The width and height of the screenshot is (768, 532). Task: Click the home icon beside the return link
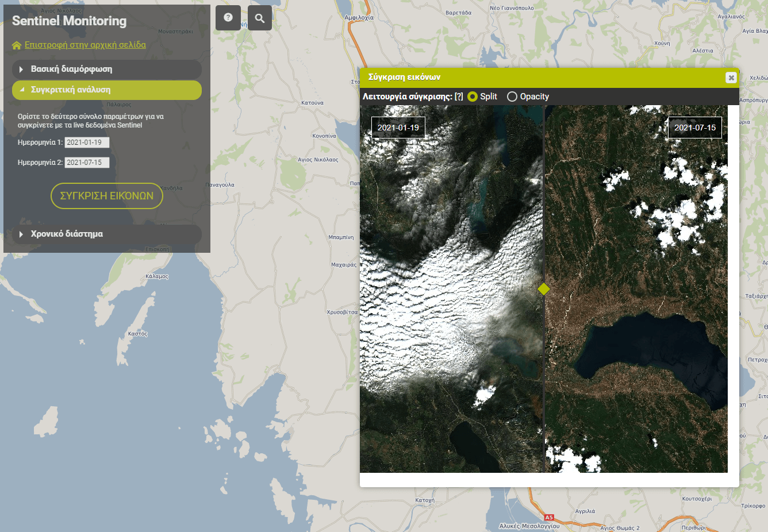(x=17, y=45)
